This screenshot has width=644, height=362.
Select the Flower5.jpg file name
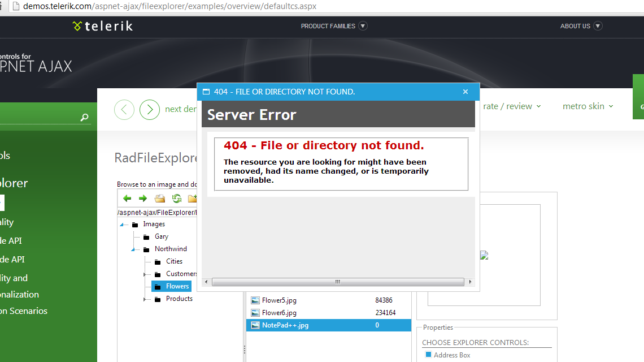click(279, 300)
